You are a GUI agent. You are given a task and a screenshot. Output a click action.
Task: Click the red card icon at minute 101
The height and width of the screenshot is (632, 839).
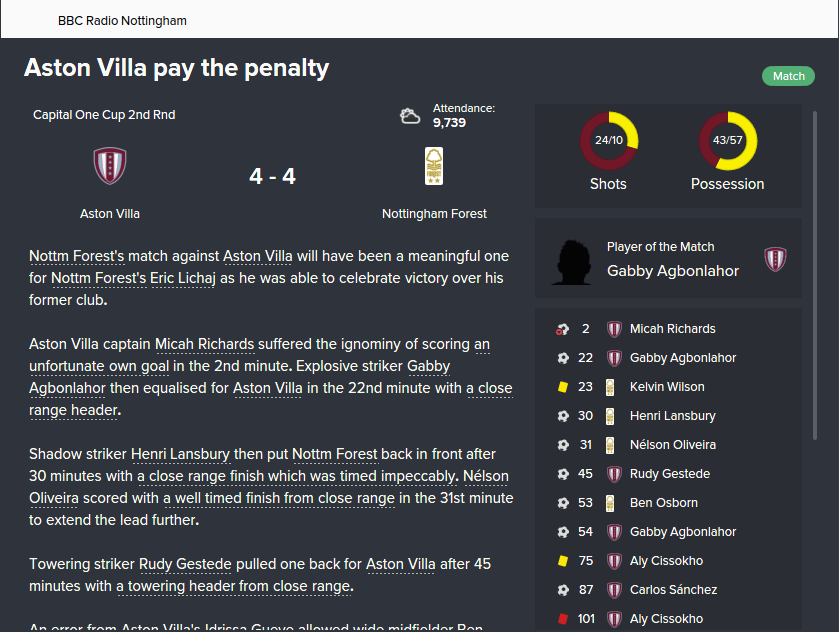(562, 619)
